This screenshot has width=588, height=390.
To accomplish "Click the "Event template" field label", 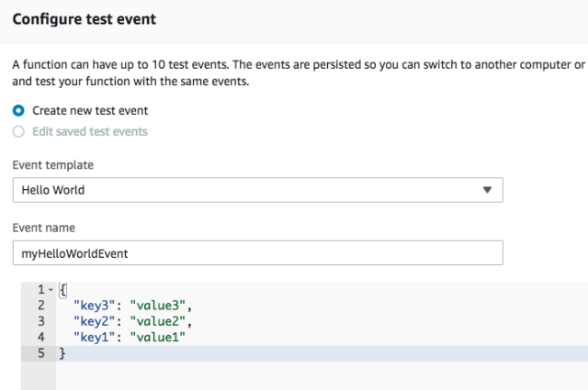I will coord(52,164).
